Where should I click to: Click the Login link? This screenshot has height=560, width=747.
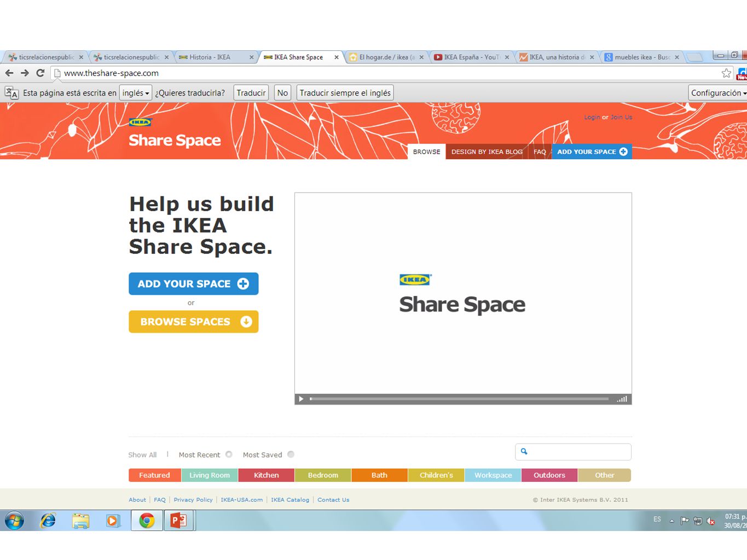[592, 117]
